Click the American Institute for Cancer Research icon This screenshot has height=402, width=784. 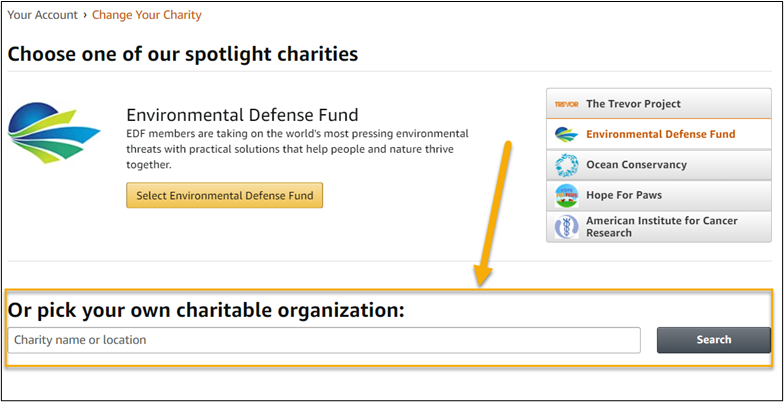click(x=567, y=227)
